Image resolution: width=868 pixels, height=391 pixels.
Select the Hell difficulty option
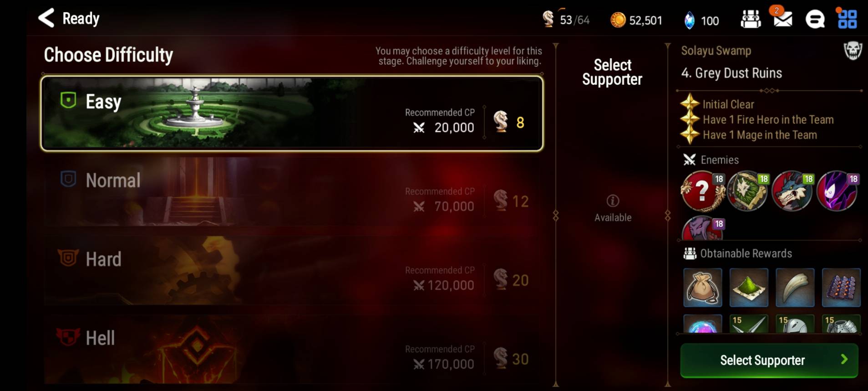(292, 350)
